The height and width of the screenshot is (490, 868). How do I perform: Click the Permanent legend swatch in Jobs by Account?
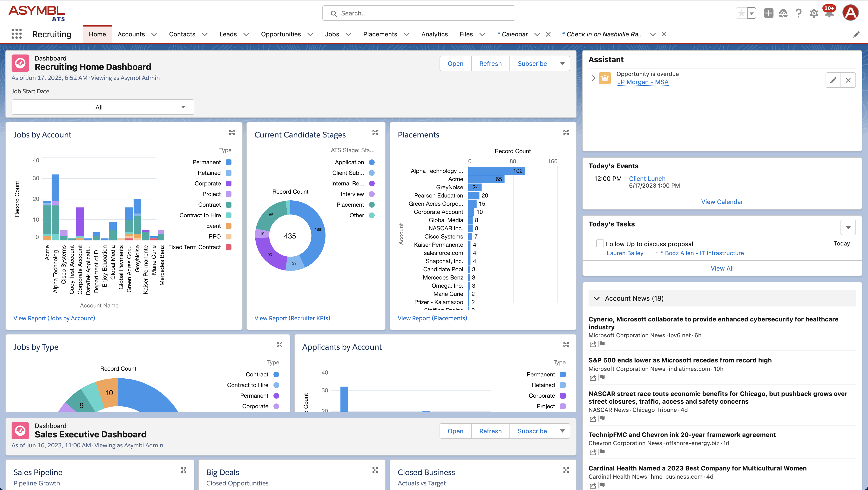229,162
